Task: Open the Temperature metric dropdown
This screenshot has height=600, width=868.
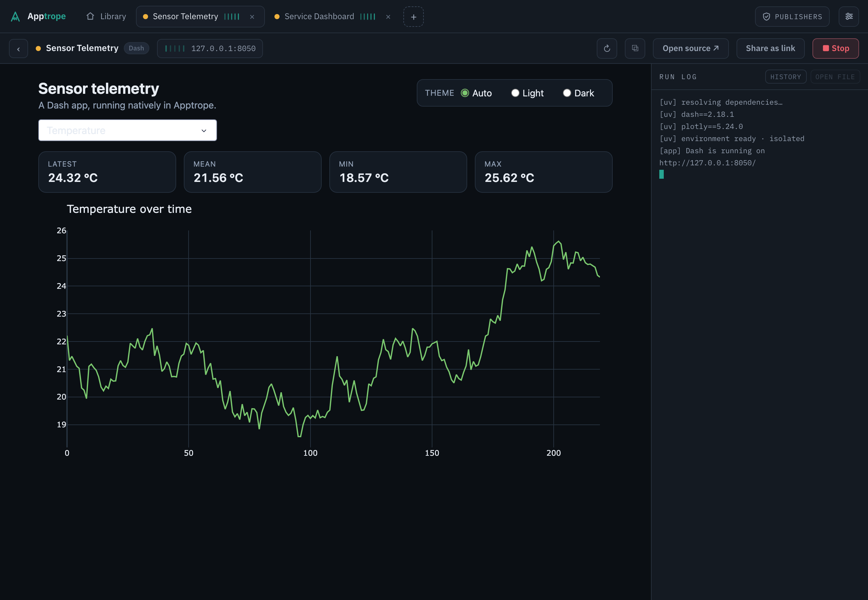Action: tap(127, 131)
